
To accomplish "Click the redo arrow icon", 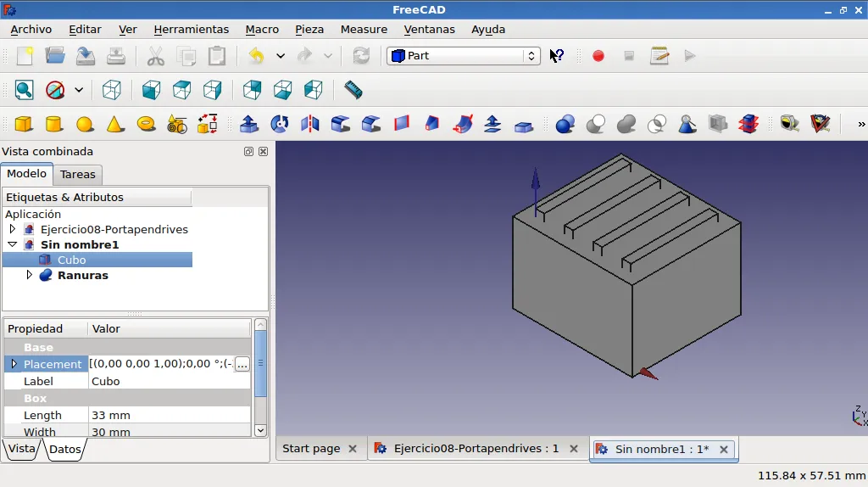I will point(304,56).
